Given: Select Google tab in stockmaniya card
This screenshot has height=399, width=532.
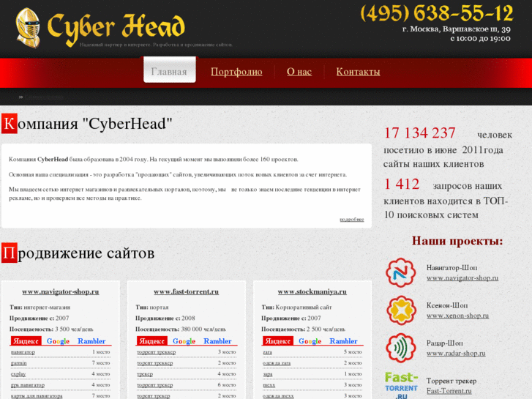Looking at the screenshot, I should [310, 341].
